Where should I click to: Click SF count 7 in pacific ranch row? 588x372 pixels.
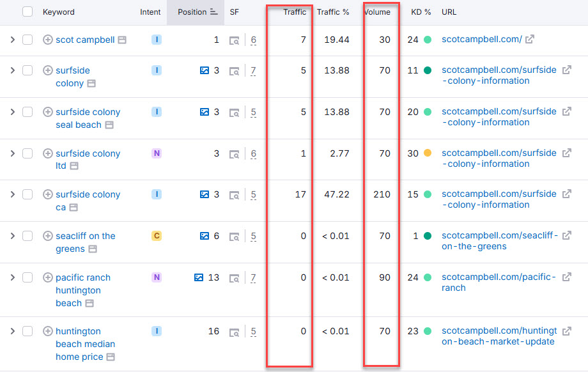(x=254, y=277)
